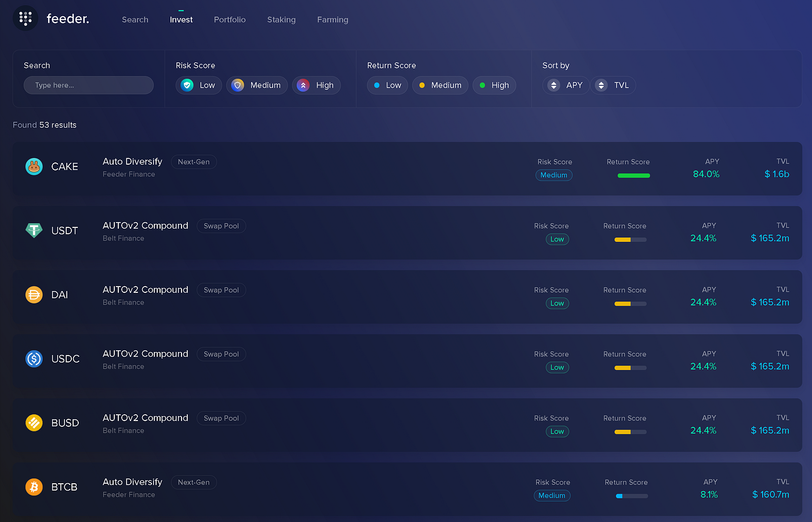Open the CAKE Auto Diversify strategy
The width and height of the screenshot is (812, 522).
[407, 169]
